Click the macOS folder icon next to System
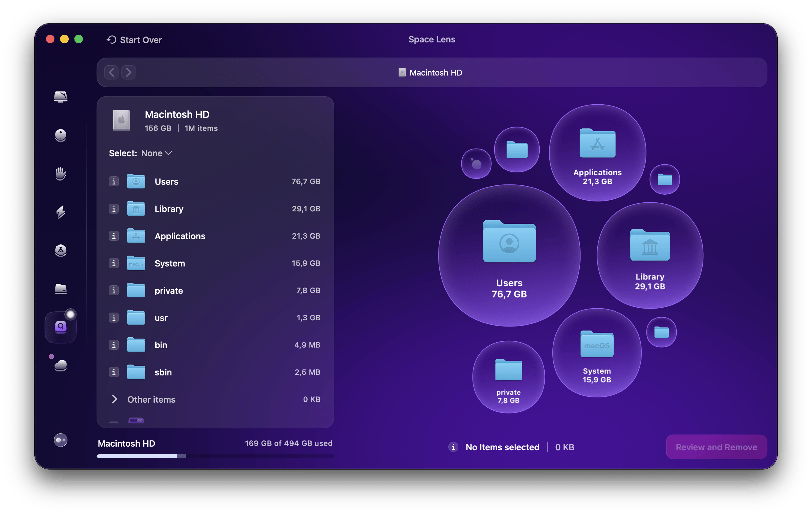Image resolution: width=812 pixels, height=515 pixels. pos(136,263)
